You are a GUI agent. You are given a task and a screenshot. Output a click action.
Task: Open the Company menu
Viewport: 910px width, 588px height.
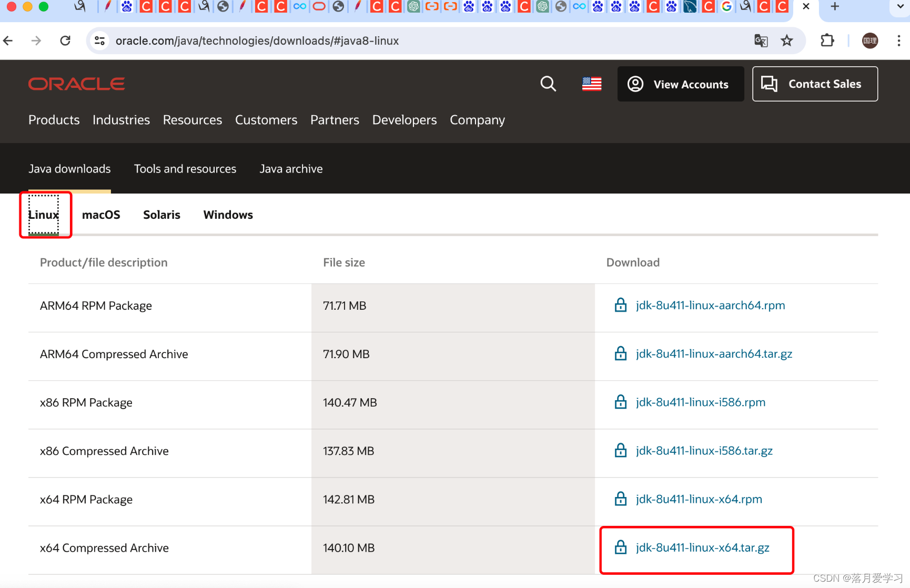(x=477, y=120)
